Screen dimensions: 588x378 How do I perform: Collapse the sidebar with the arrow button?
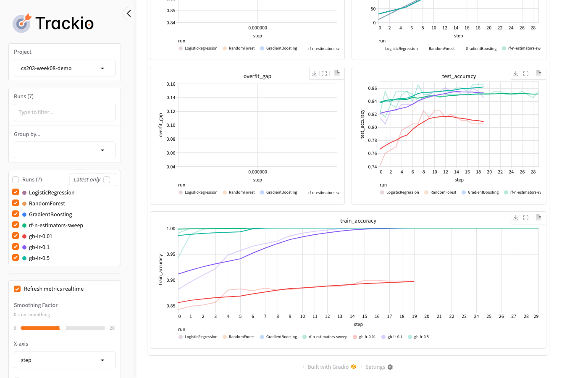tap(129, 13)
